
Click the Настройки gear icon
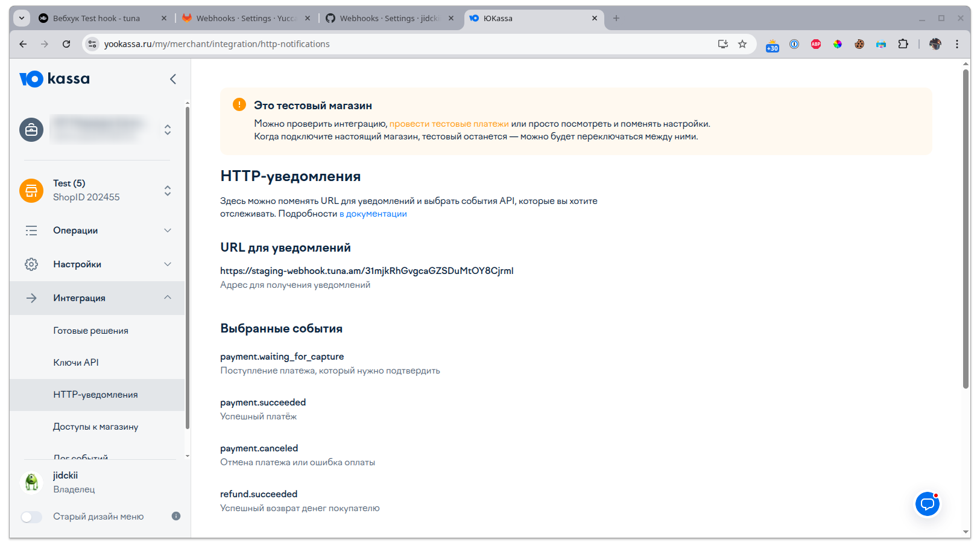[x=31, y=264]
